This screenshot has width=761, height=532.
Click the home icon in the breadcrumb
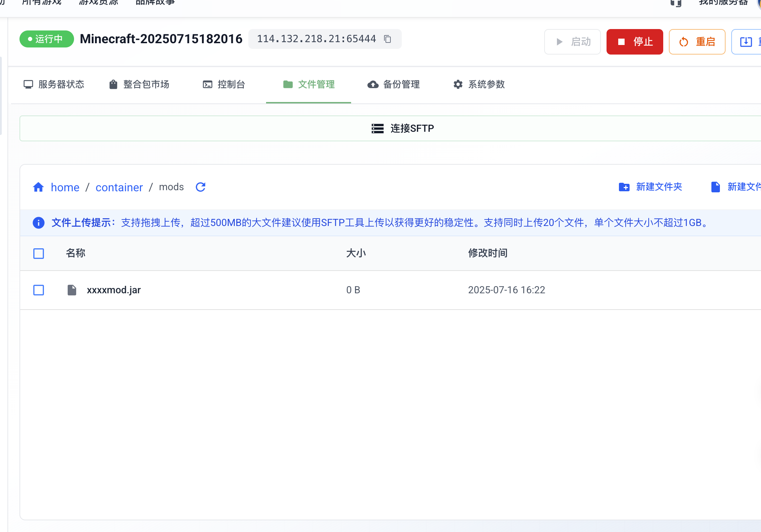coord(38,187)
